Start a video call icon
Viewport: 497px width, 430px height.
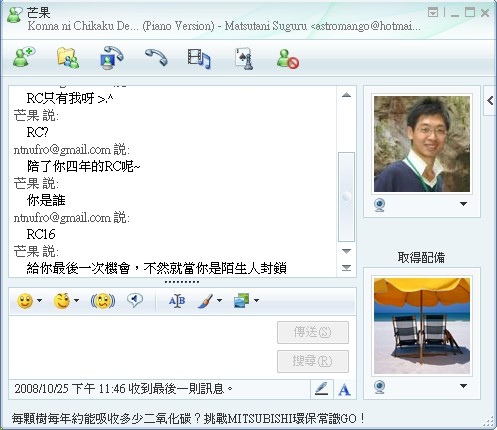click(x=112, y=58)
